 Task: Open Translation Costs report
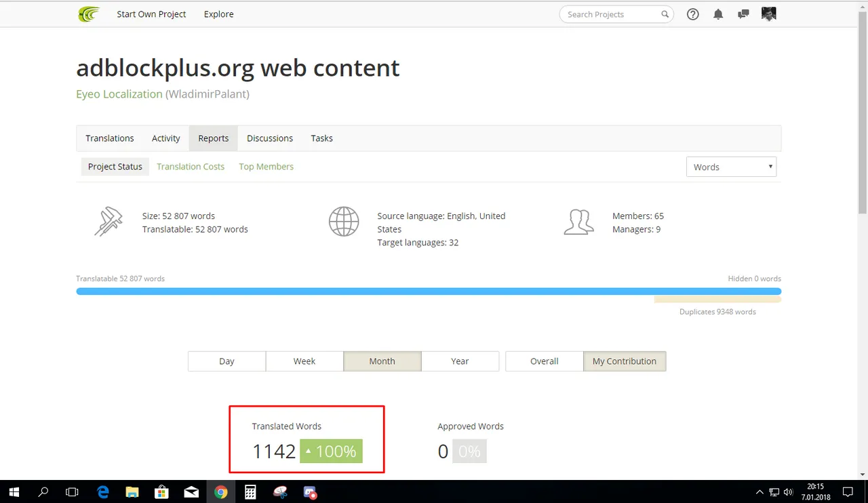191,167
